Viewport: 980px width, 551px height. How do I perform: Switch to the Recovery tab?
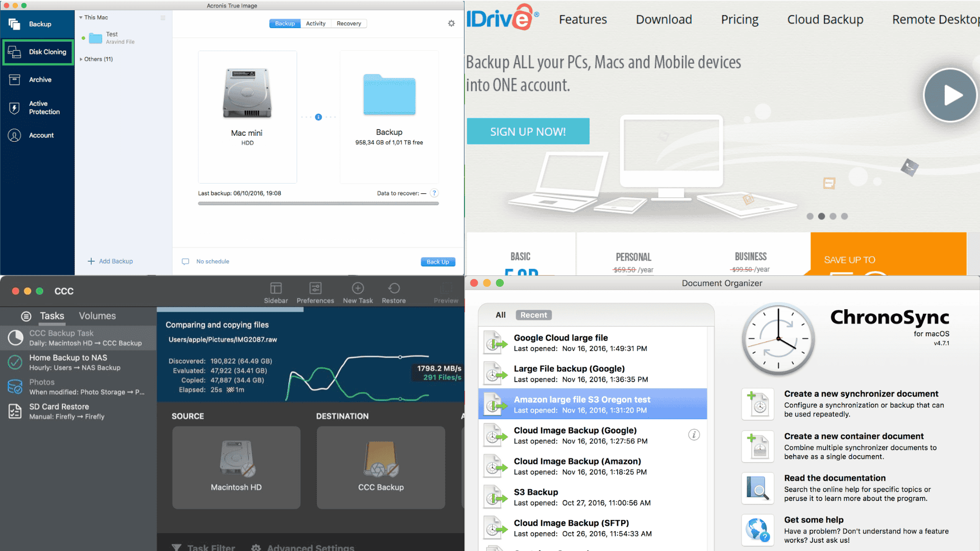(x=349, y=23)
